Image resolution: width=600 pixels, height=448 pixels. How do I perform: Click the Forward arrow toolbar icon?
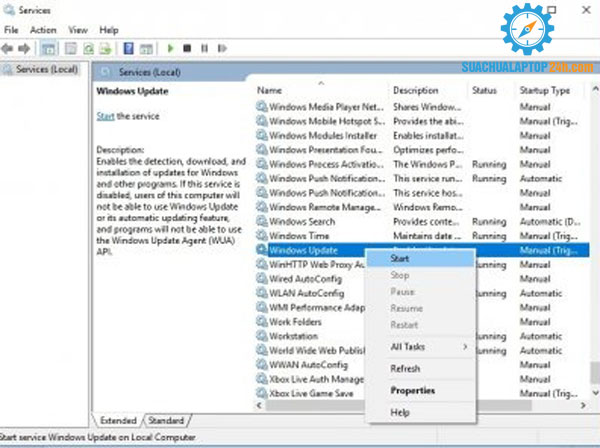pos(24,49)
